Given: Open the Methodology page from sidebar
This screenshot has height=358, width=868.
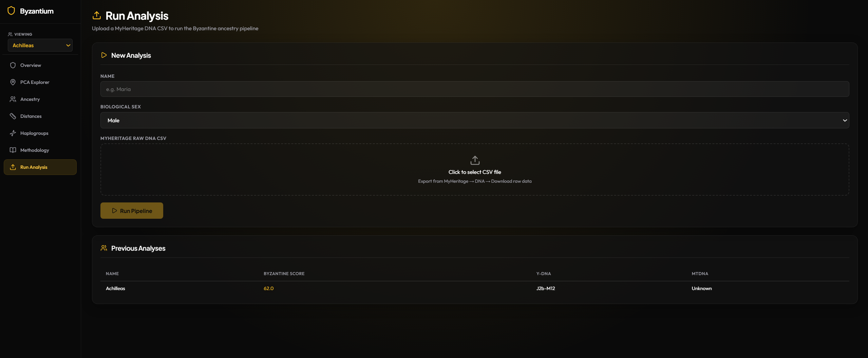Looking at the screenshot, I should (35, 150).
